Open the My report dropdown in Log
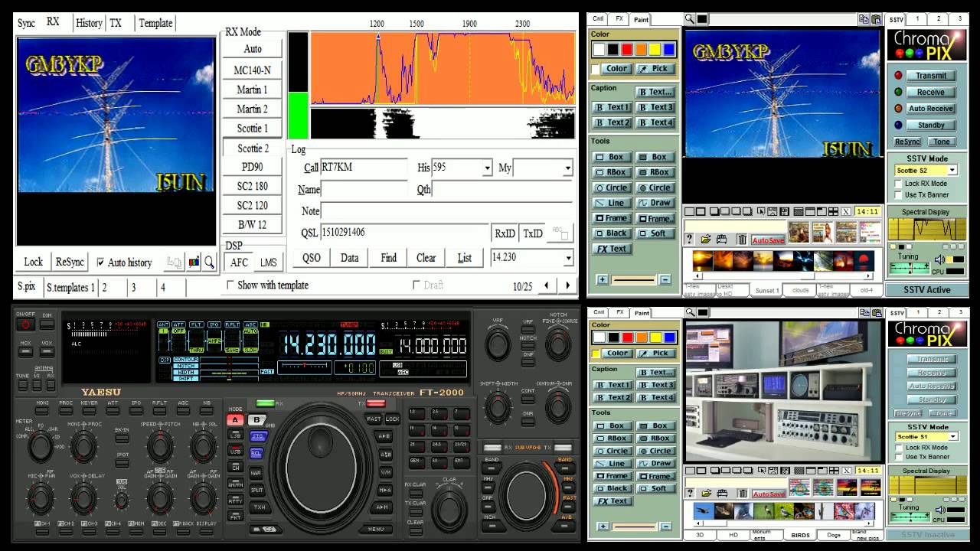 click(567, 168)
